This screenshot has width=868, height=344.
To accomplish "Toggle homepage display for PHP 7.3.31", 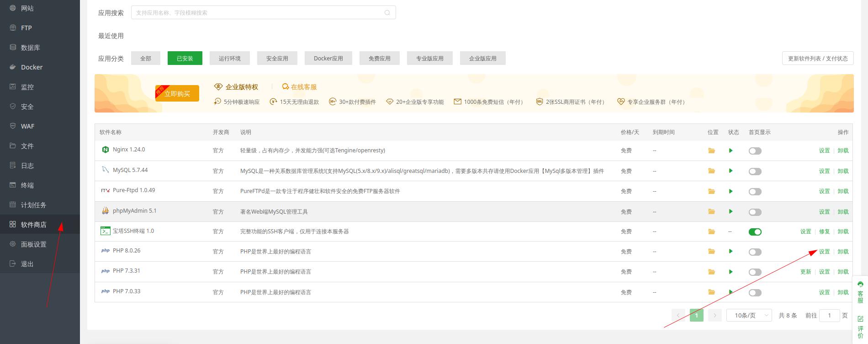I will [x=755, y=272].
